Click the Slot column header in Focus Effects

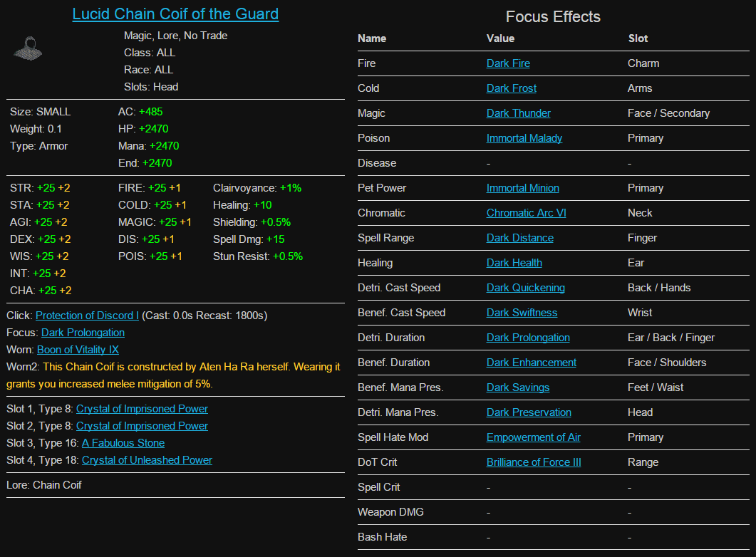click(x=638, y=38)
